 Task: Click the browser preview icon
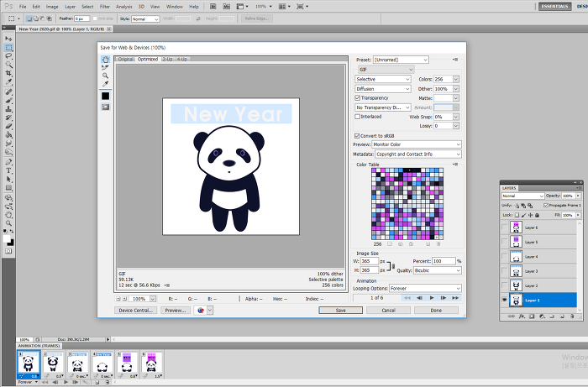(x=202, y=310)
